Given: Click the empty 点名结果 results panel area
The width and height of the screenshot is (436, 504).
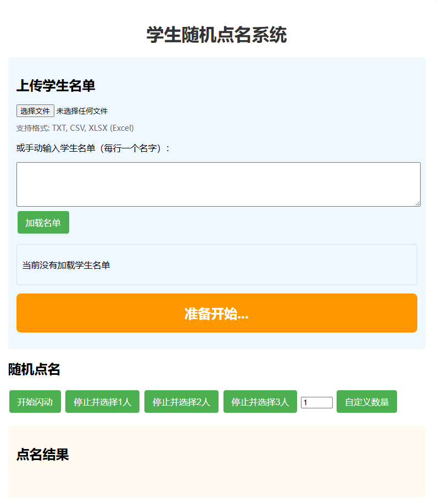Looking at the screenshot, I should pos(217,484).
